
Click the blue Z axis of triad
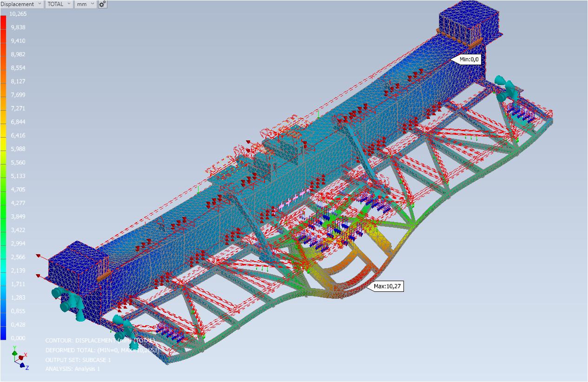(22, 366)
